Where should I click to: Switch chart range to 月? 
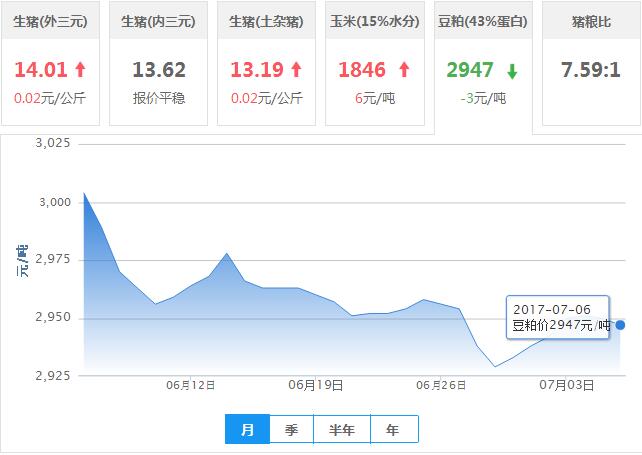tap(247, 429)
